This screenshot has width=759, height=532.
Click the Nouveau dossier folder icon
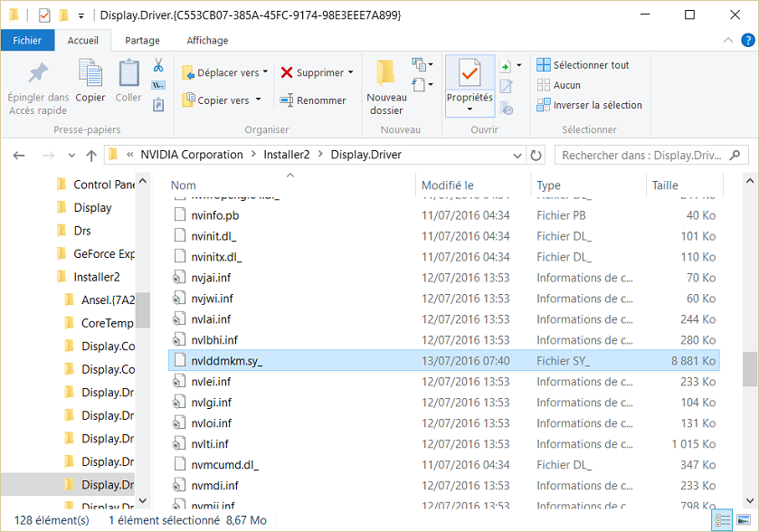(x=386, y=74)
